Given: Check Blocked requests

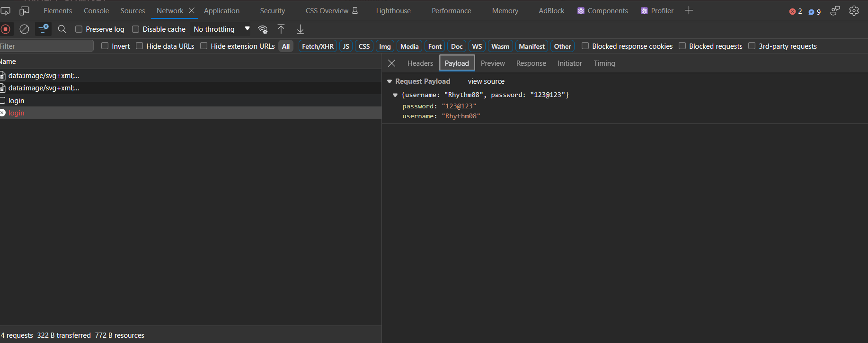Looking at the screenshot, I should point(682,46).
